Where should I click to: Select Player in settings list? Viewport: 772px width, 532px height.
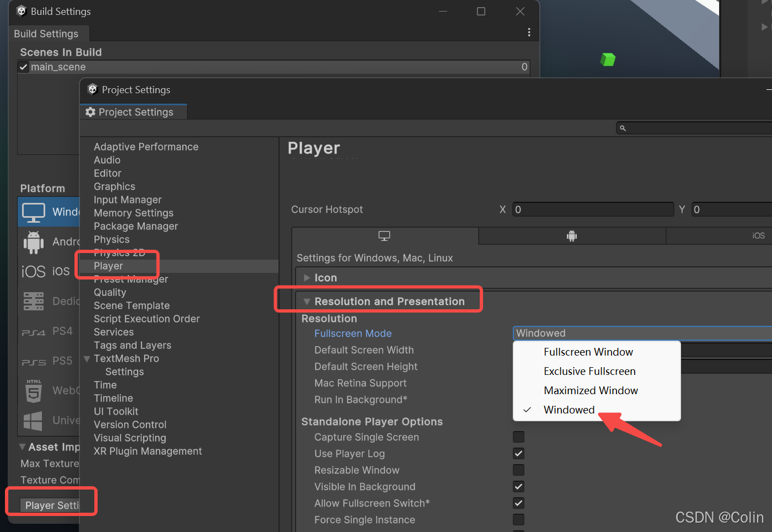coord(179,266)
